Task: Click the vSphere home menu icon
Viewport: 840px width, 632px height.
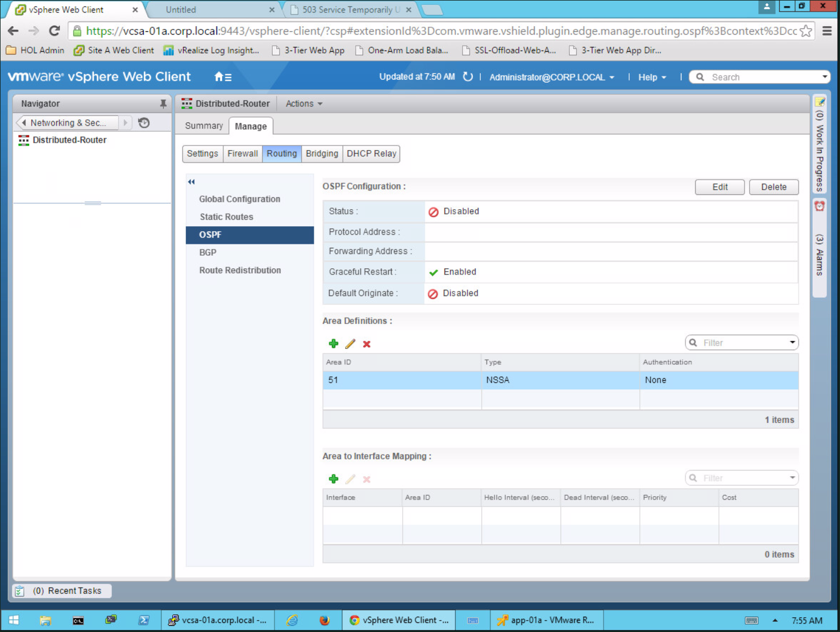Action: 222,77
